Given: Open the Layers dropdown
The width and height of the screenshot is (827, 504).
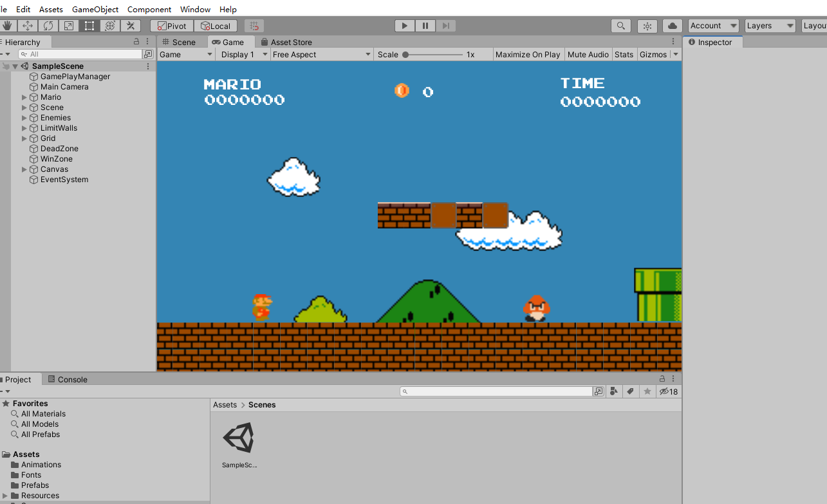Looking at the screenshot, I should [x=770, y=26].
